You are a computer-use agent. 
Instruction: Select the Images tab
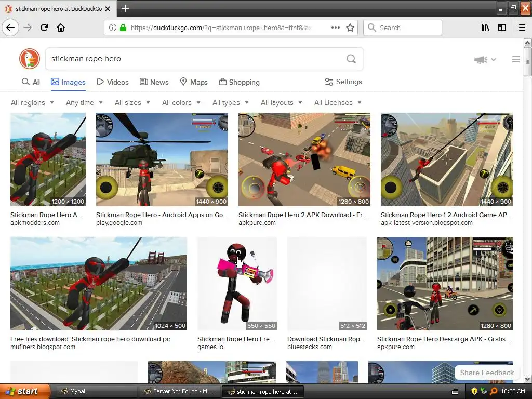(68, 82)
